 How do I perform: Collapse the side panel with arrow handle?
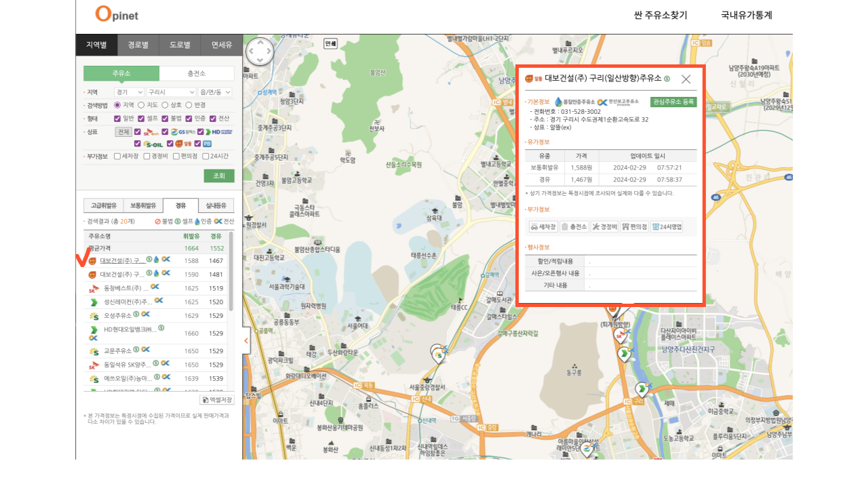[x=246, y=341]
